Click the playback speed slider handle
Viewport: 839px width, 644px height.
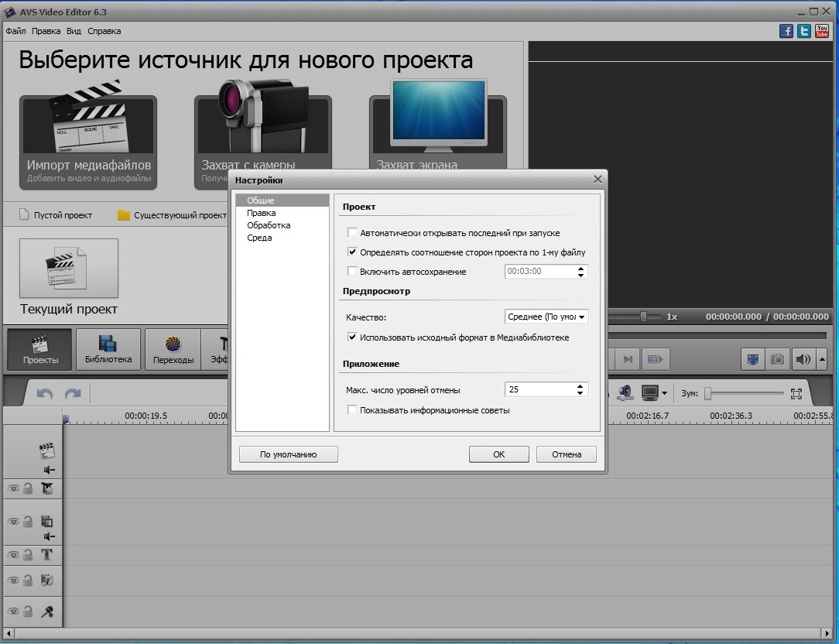pyautogui.click(x=644, y=317)
